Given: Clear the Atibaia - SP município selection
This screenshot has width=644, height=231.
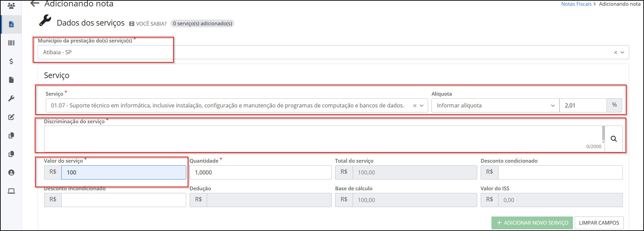Looking at the screenshot, I should click(615, 53).
